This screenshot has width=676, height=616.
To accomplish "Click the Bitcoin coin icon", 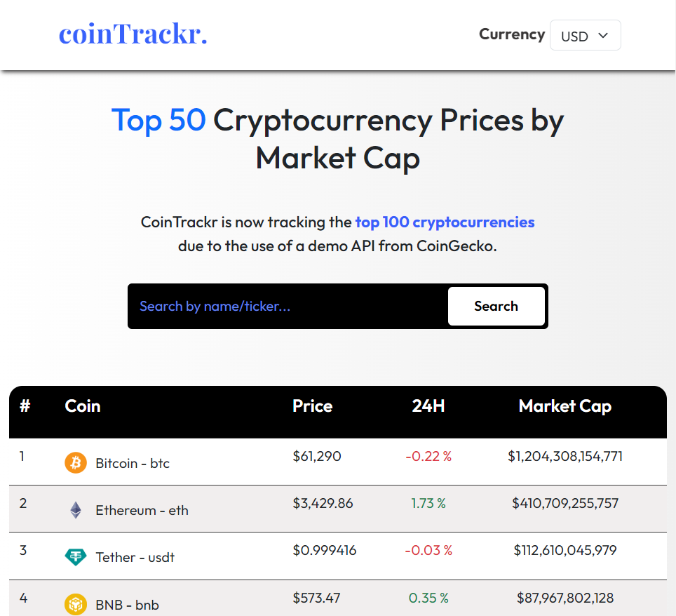I will 76,463.
